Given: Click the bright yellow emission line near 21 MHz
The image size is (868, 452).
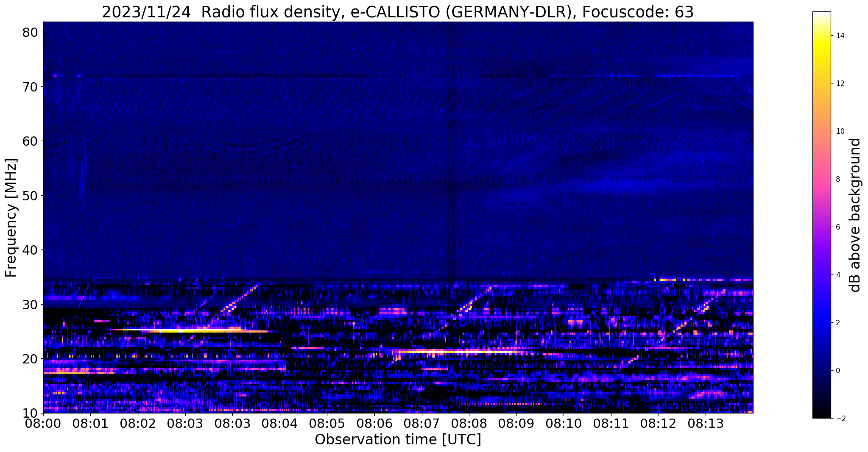Looking at the screenshot, I should pos(460,352).
